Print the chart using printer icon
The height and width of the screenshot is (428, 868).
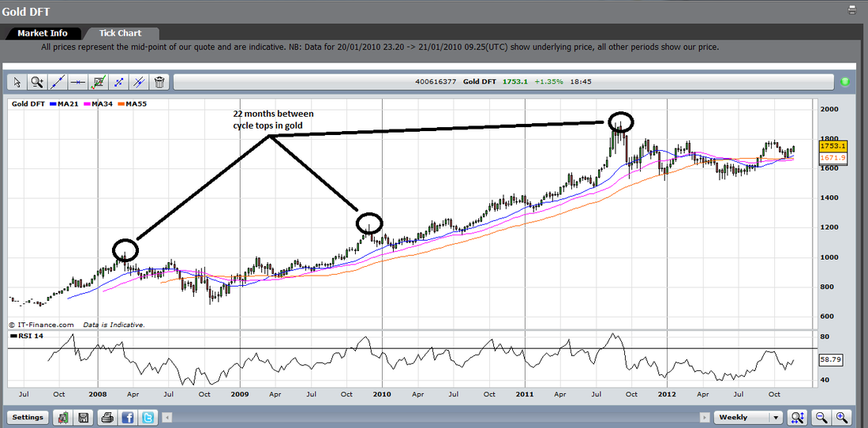pyautogui.click(x=107, y=418)
